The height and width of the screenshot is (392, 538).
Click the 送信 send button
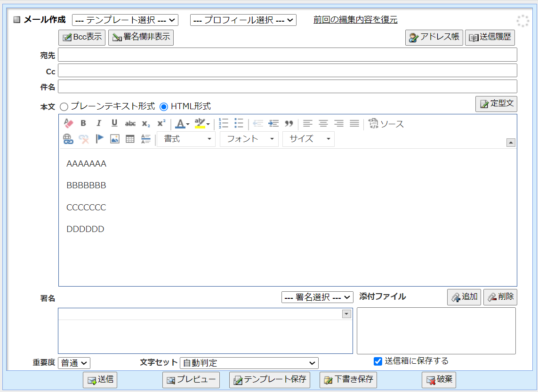100,380
